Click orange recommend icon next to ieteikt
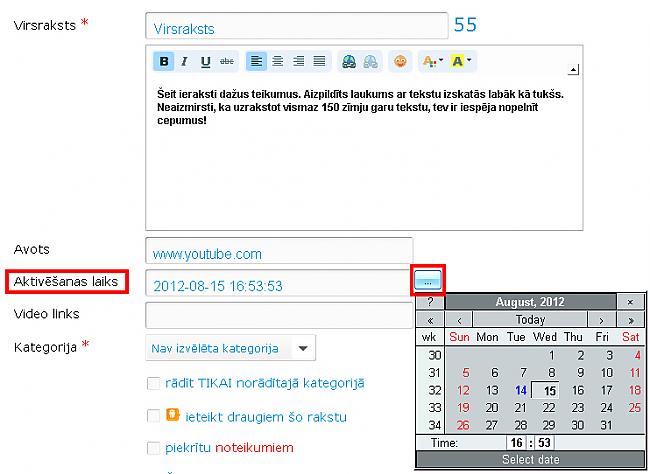This screenshot has height=474, width=650. click(172, 415)
